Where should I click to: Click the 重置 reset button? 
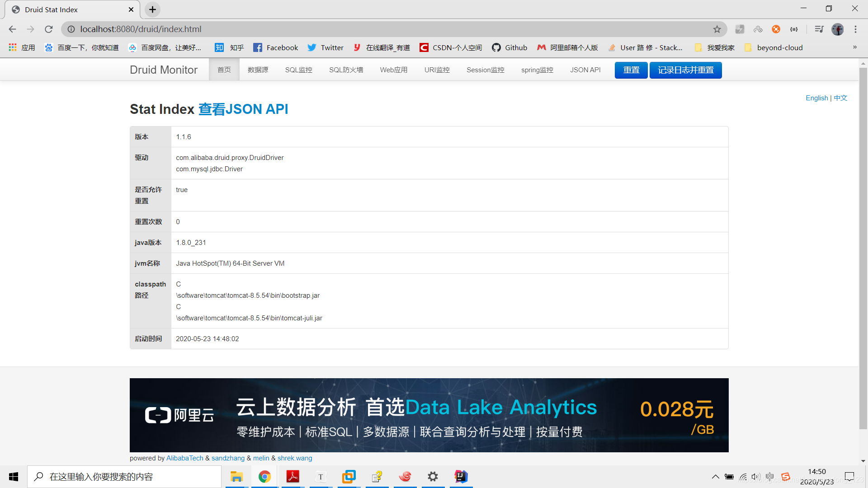(630, 70)
